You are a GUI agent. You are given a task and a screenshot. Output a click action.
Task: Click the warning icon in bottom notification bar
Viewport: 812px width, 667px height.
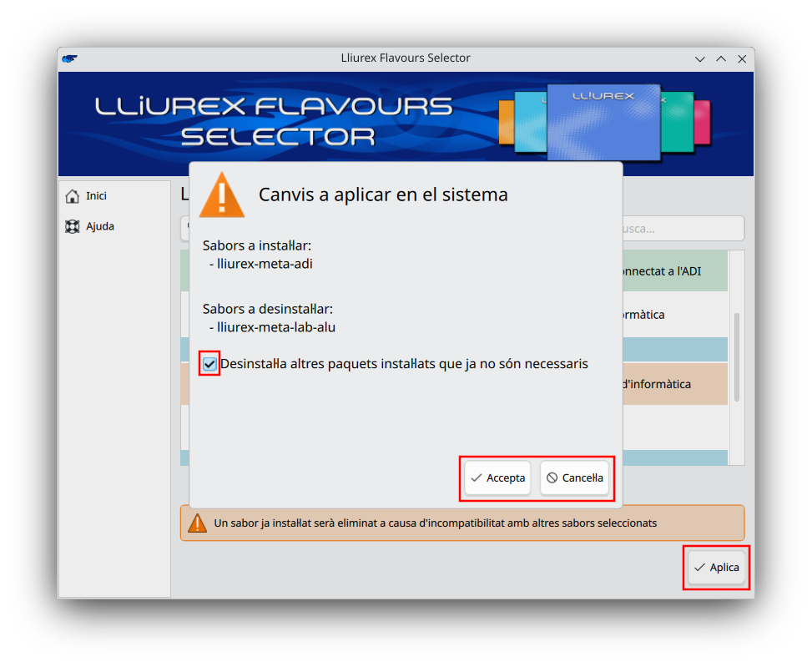coord(197,523)
